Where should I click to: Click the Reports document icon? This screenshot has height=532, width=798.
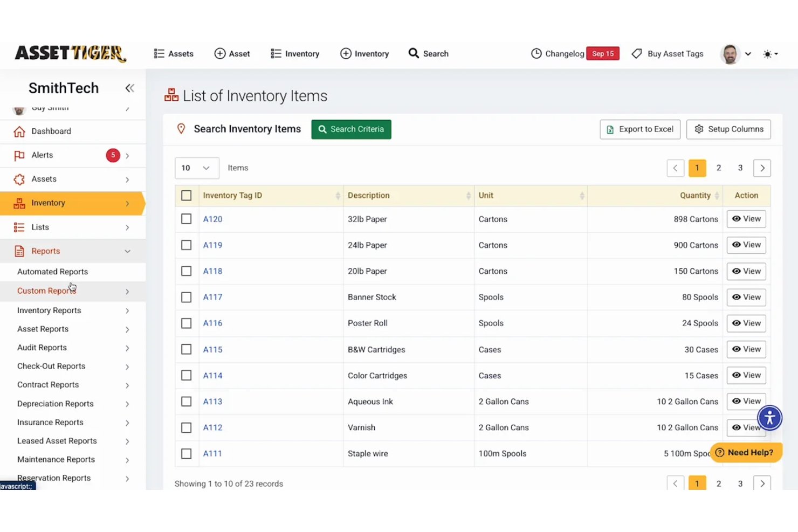coord(19,251)
